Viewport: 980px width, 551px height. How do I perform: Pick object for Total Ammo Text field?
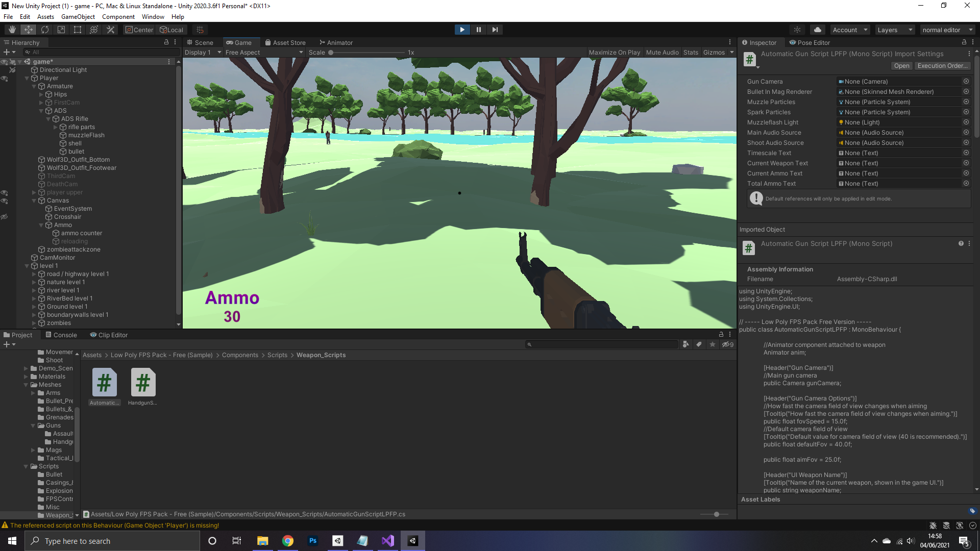click(966, 183)
